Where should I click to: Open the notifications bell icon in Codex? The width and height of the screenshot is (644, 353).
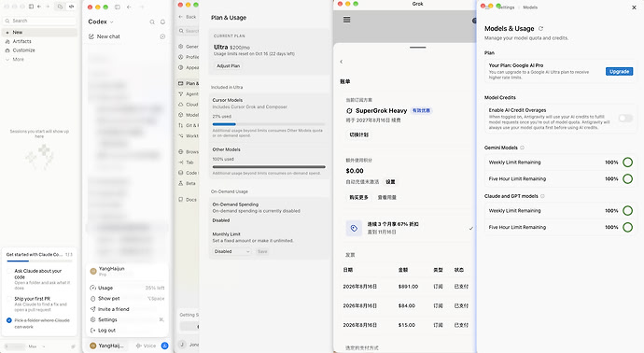pos(162,21)
